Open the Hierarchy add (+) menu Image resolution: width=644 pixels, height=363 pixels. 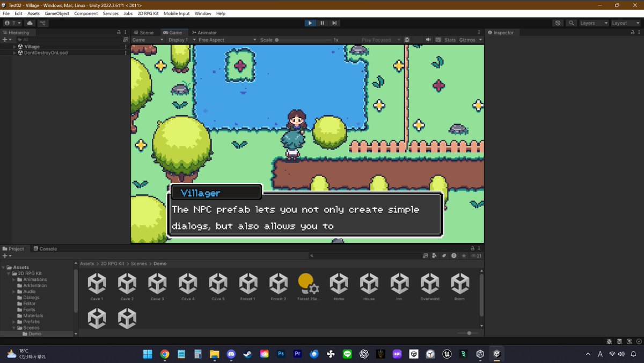tap(6, 40)
